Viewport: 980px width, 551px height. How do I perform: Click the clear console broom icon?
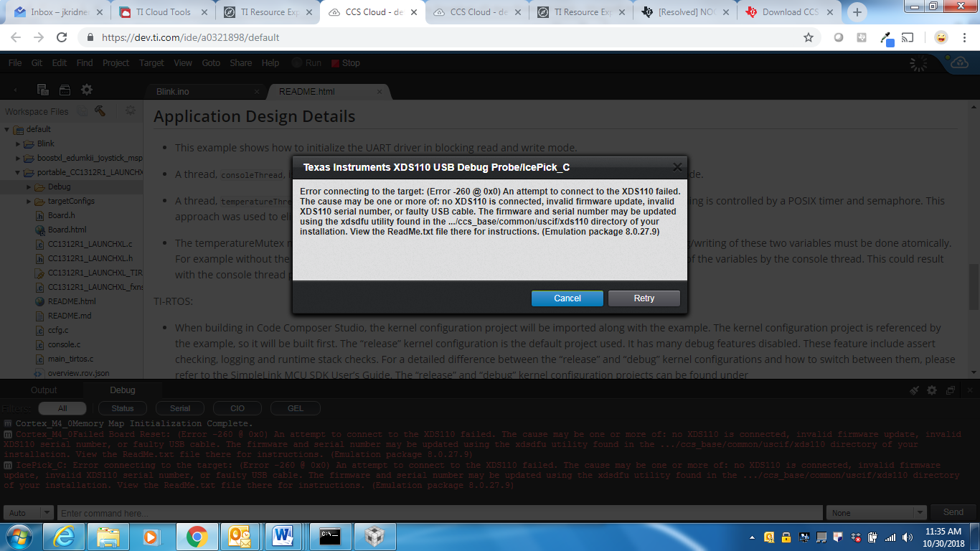pyautogui.click(x=914, y=390)
